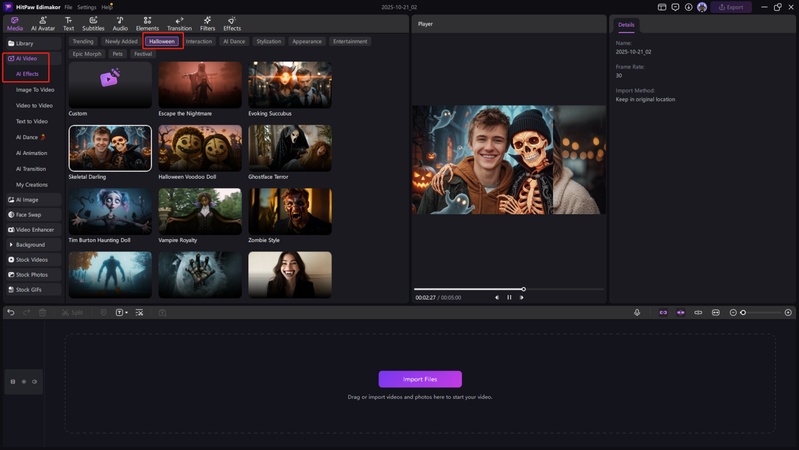Select the Stylization category tab
The image size is (799, 450).
pos(268,42)
